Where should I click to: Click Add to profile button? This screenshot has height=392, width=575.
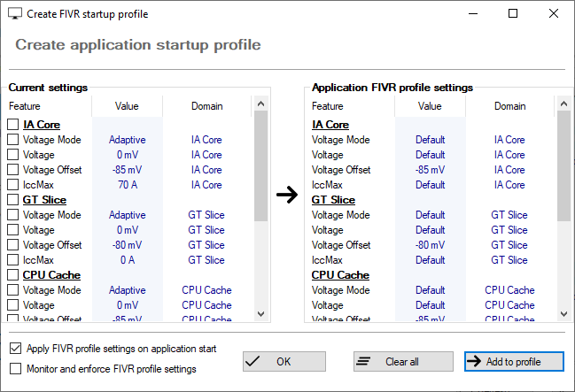514,362
